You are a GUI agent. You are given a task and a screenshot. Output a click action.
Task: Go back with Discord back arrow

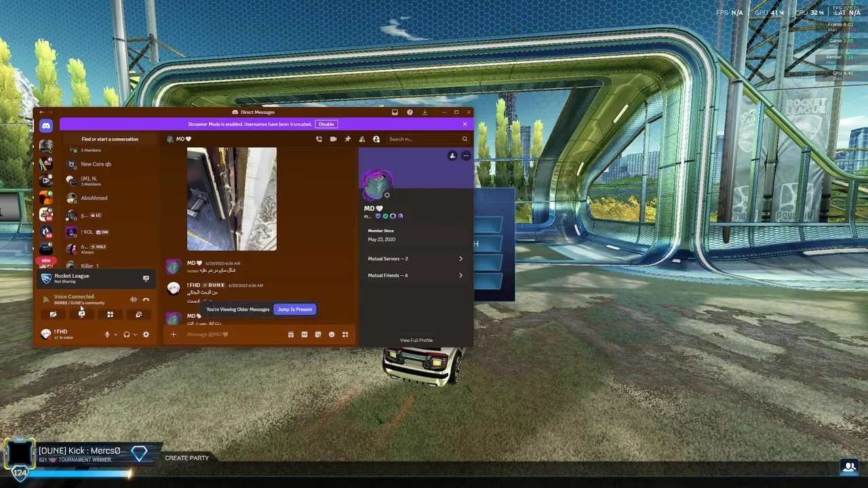pyautogui.click(x=41, y=113)
